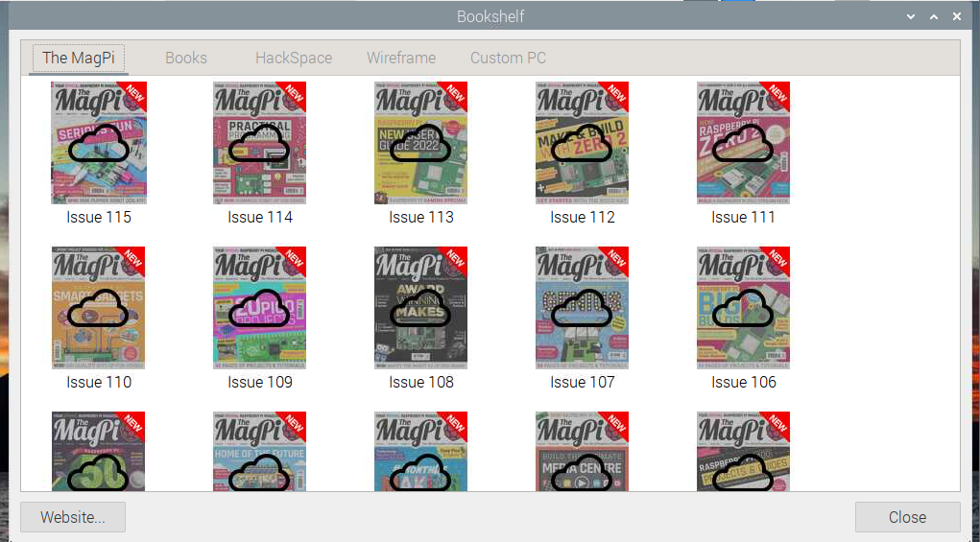Open the Wireframe tab
The image size is (980, 542).
401,59
